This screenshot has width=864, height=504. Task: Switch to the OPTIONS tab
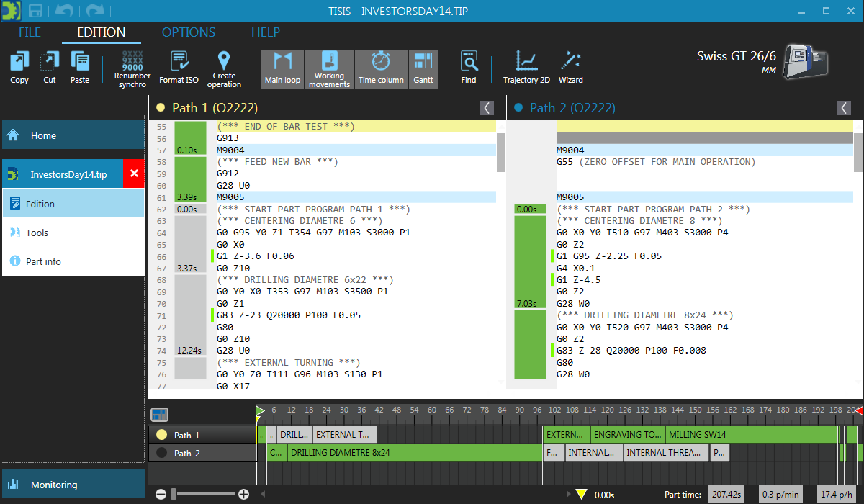click(188, 32)
